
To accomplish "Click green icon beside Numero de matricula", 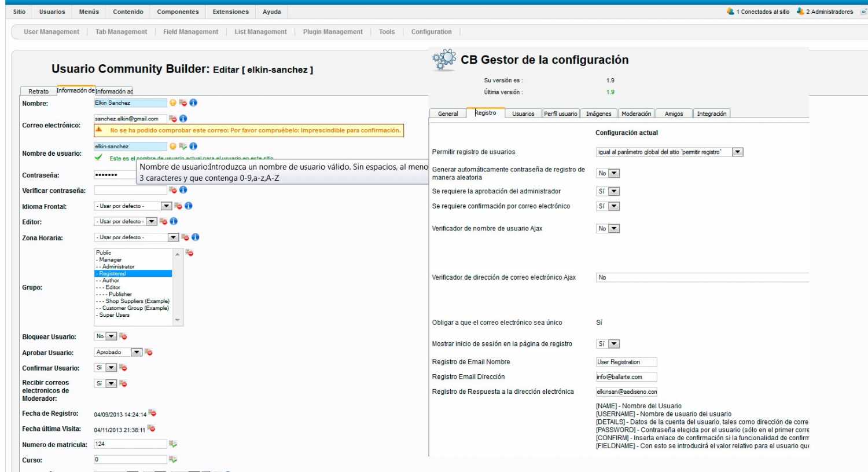I will [x=172, y=444].
